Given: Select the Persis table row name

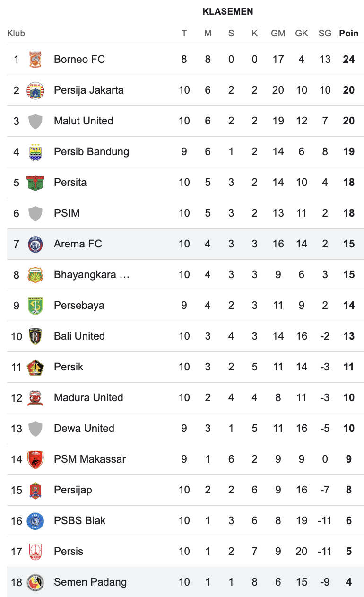Looking at the screenshot, I should point(69,552).
